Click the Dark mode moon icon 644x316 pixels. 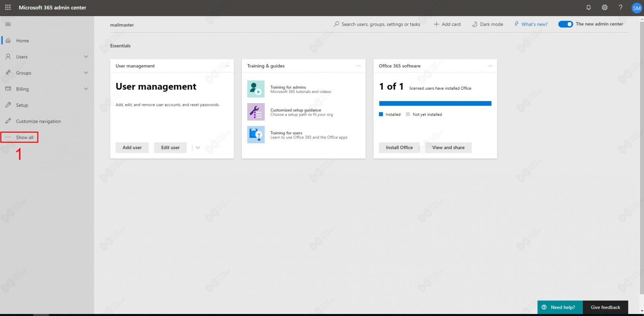(475, 24)
